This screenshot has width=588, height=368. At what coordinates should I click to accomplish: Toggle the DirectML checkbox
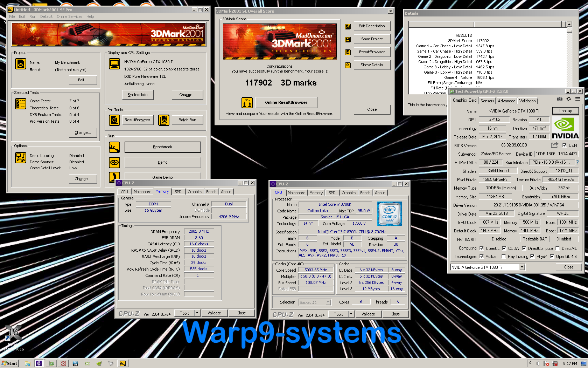pyautogui.click(x=558, y=248)
